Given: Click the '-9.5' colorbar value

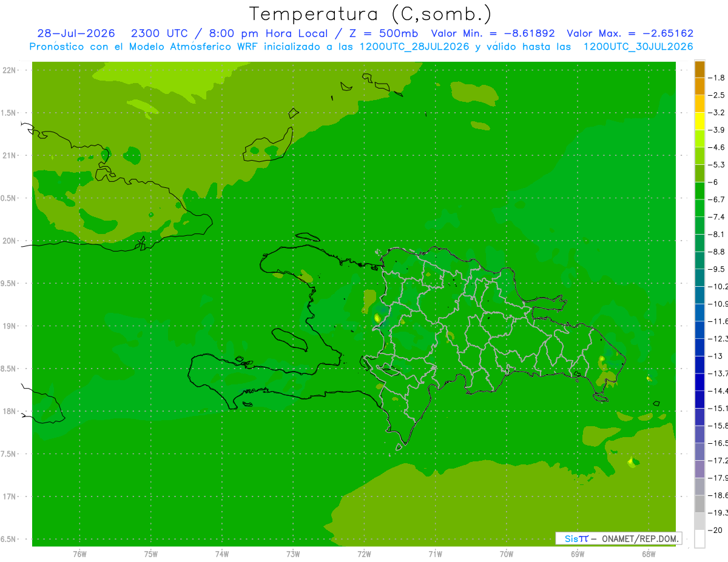Looking at the screenshot, I should [x=716, y=269].
